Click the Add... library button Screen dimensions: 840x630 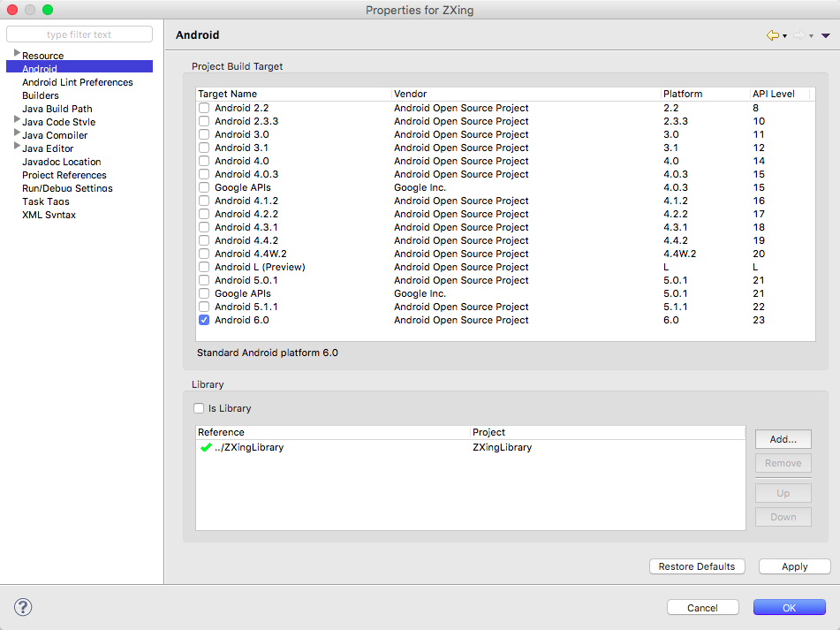pos(783,439)
